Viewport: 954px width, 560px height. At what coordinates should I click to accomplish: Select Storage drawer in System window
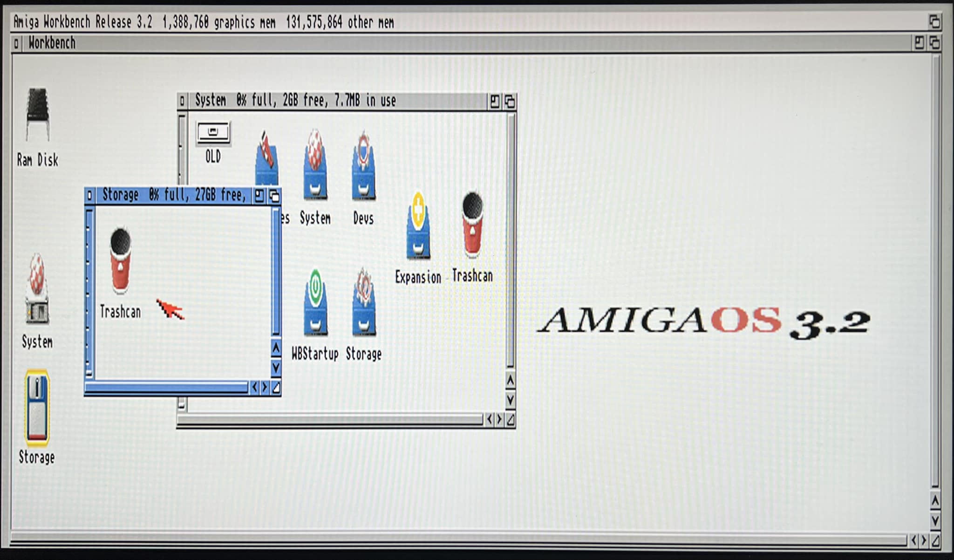click(x=364, y=302)
